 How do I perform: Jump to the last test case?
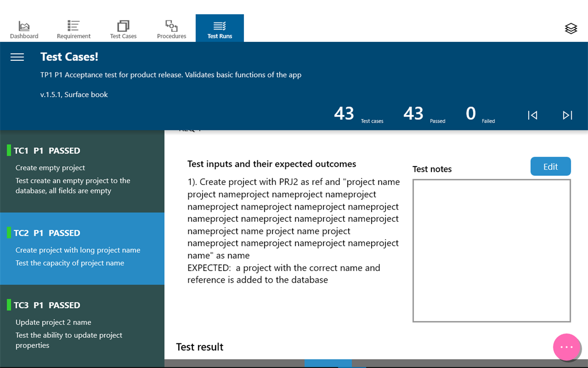(x=568, y=115)
